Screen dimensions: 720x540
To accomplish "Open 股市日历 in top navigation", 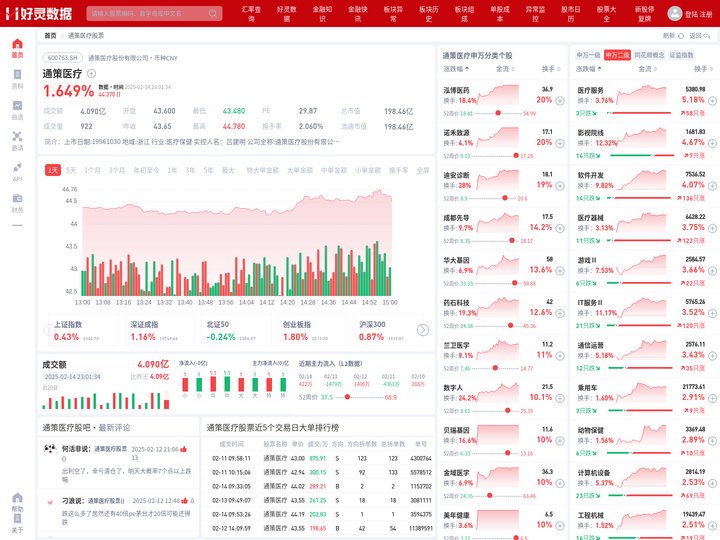I will click(x=570, y=14).
